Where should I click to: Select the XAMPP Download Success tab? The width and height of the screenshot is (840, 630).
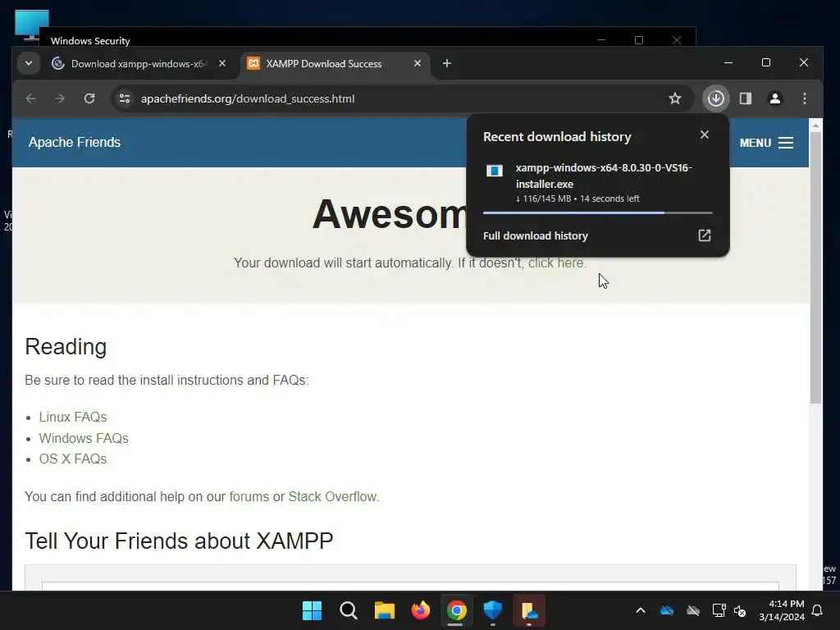click(335, 64)
